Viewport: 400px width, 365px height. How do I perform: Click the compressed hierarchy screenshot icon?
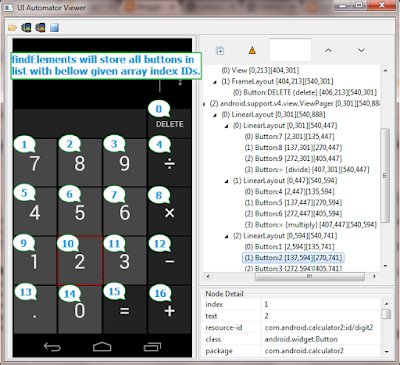(x=40, y=27)
